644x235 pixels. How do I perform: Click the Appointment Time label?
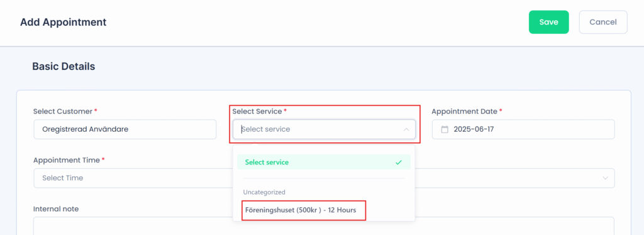(67, 160)
